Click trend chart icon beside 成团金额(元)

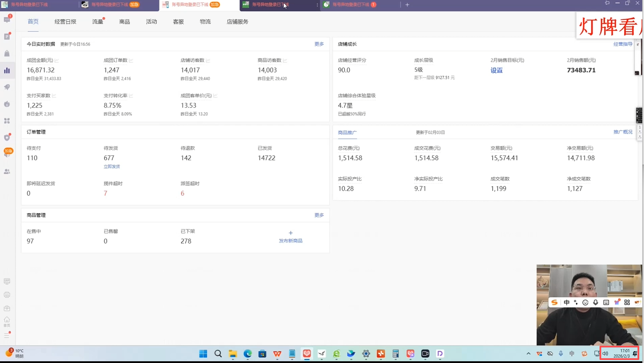(57, 60)
